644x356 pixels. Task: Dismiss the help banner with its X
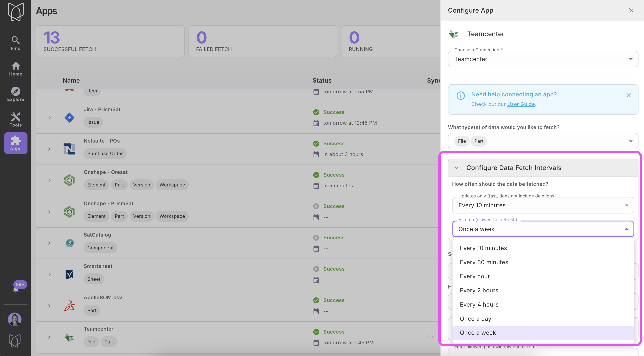click(628, 95)
